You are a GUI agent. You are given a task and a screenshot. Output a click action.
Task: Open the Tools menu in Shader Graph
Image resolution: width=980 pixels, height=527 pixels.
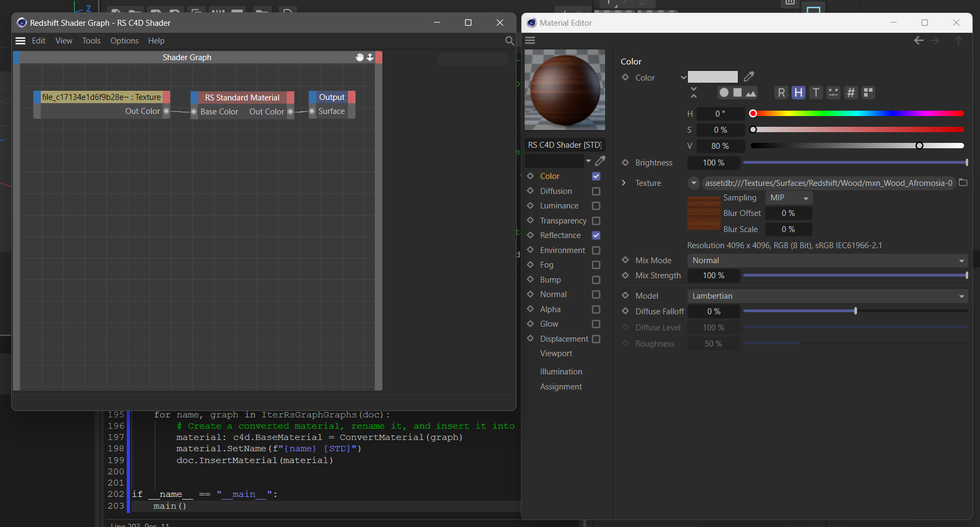click(x=91, y=41)
